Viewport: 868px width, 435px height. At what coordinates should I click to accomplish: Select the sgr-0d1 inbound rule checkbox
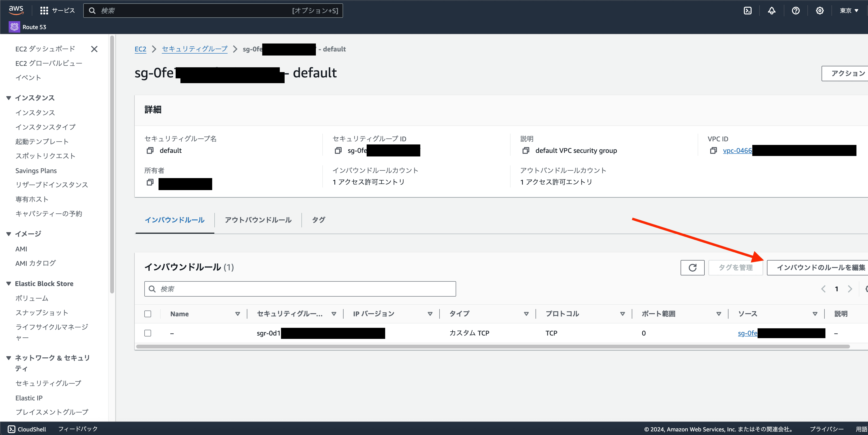click(x=147, y=333)
